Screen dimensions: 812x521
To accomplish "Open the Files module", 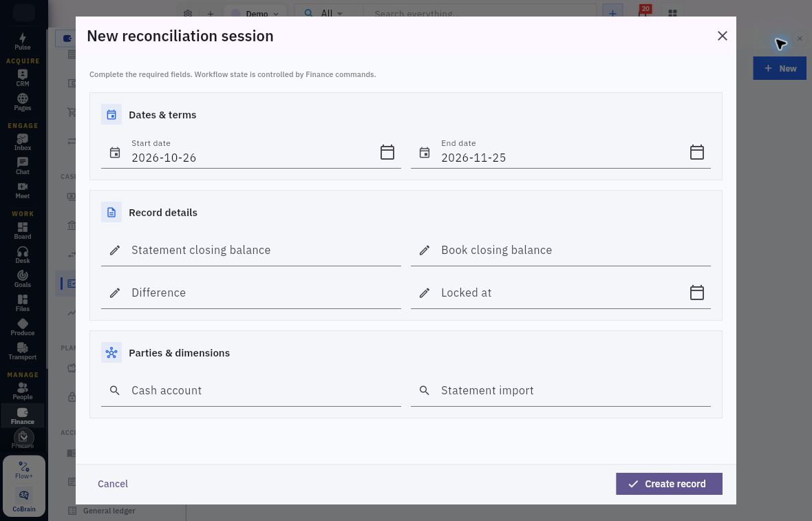I will (22, 303).
